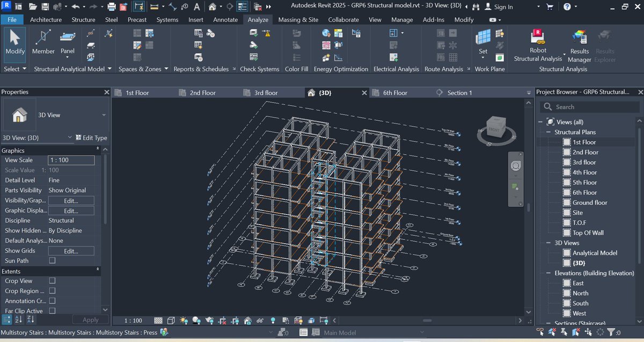Toggle Sun Path icon in view control bar
Screen dimensions: 644x342
coord(184,321)
